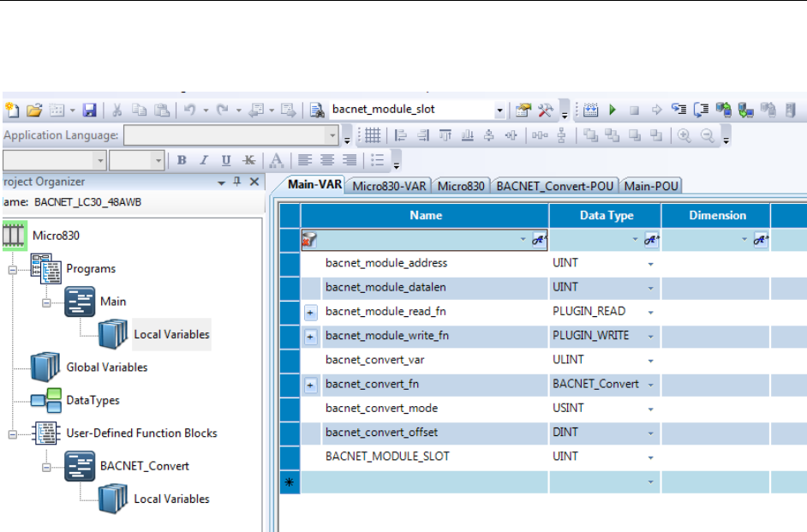
Task: Open file with the folder icon
Action: point(34,111)
